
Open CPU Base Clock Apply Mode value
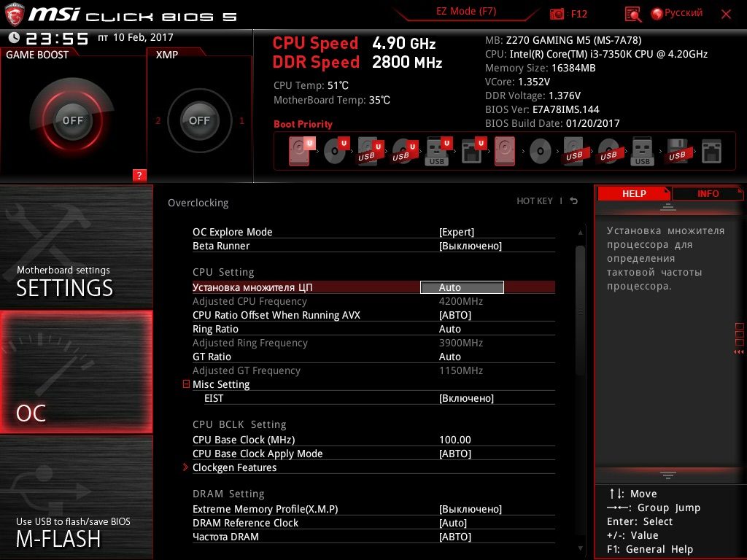point(455,454)
